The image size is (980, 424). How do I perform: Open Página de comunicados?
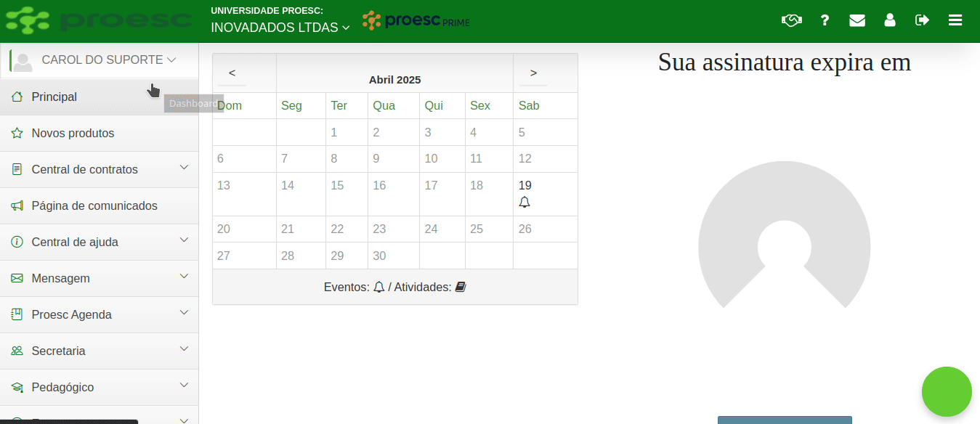(100, 205)
